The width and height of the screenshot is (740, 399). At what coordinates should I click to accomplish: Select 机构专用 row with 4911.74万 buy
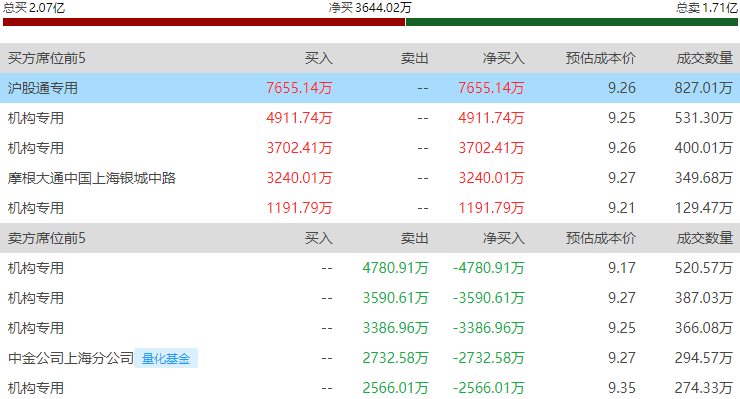(x=370, y=118)
